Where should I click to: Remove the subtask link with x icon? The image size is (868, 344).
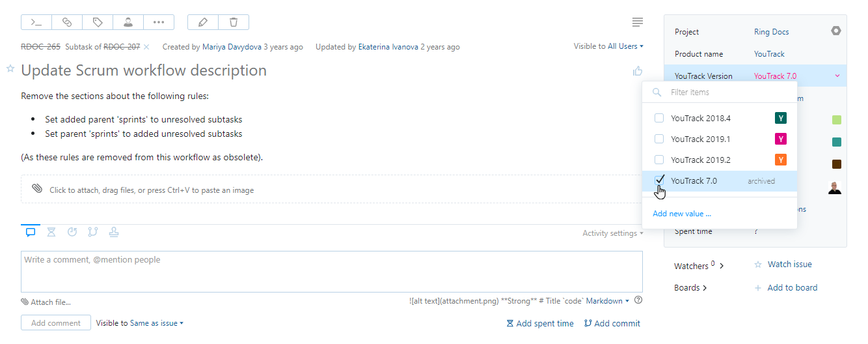point(146,47)
